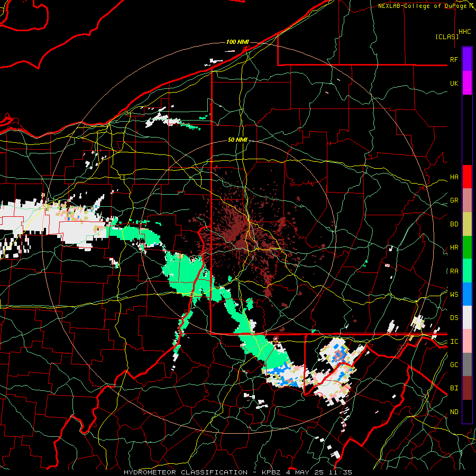The height and width of the screenshot is (476, 476).
Task: Click the gray GC ground clutter swatch
Action: [x=467, y=364]
